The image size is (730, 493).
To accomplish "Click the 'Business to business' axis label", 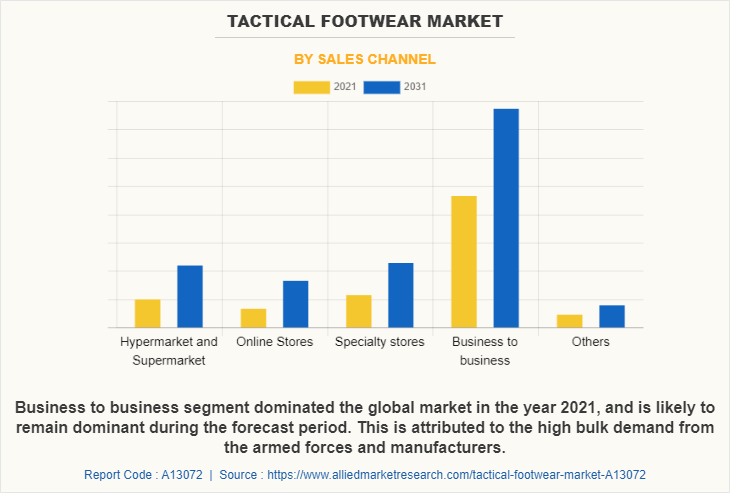I will point(485,351).
